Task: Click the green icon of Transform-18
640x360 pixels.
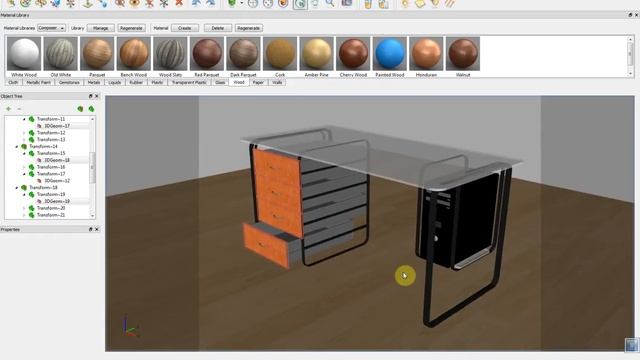Action: (x=24, y=187)
